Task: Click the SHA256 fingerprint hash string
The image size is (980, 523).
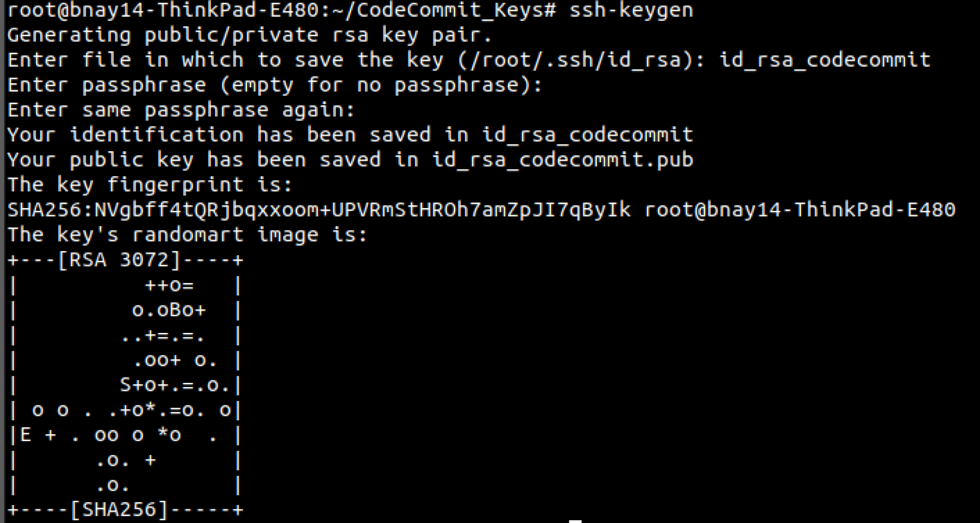Action: point(319,210)
